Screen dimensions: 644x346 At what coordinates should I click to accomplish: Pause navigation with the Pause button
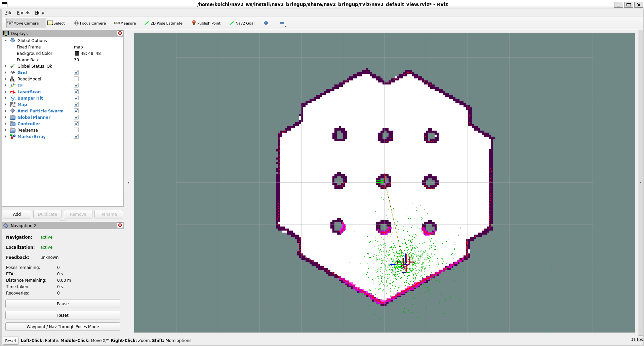(63, 304)
